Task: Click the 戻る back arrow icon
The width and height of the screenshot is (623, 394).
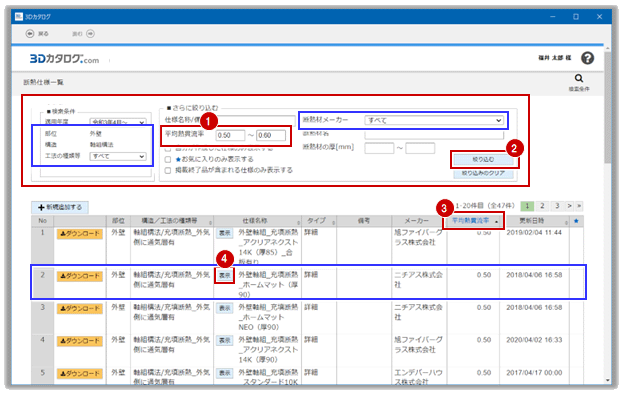Action: (x=30, y=34)
